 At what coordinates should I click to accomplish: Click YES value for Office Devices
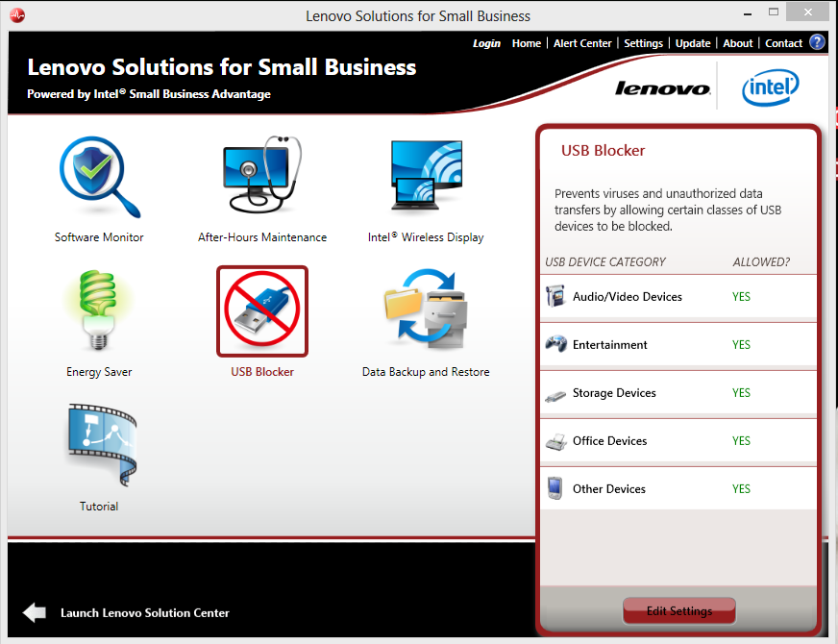click(x=741, y=441)
